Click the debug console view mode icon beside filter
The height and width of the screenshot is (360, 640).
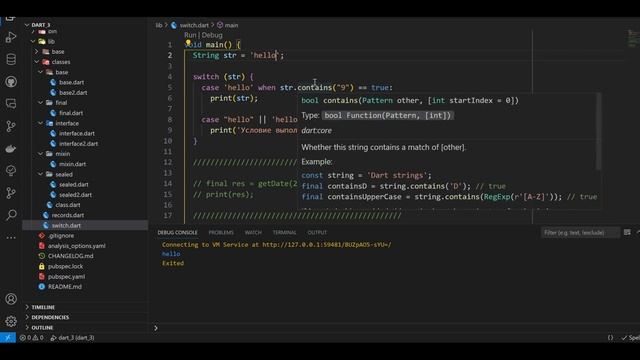tap(627, 232)
